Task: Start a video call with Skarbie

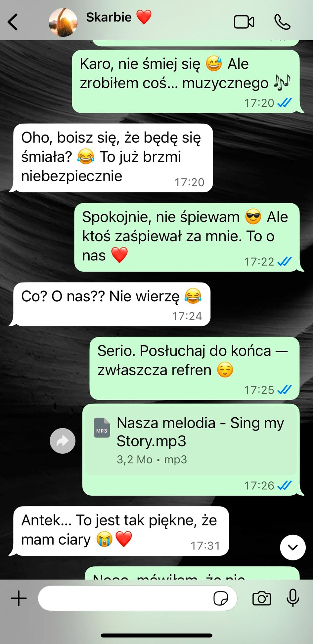Action: (244, 22)
